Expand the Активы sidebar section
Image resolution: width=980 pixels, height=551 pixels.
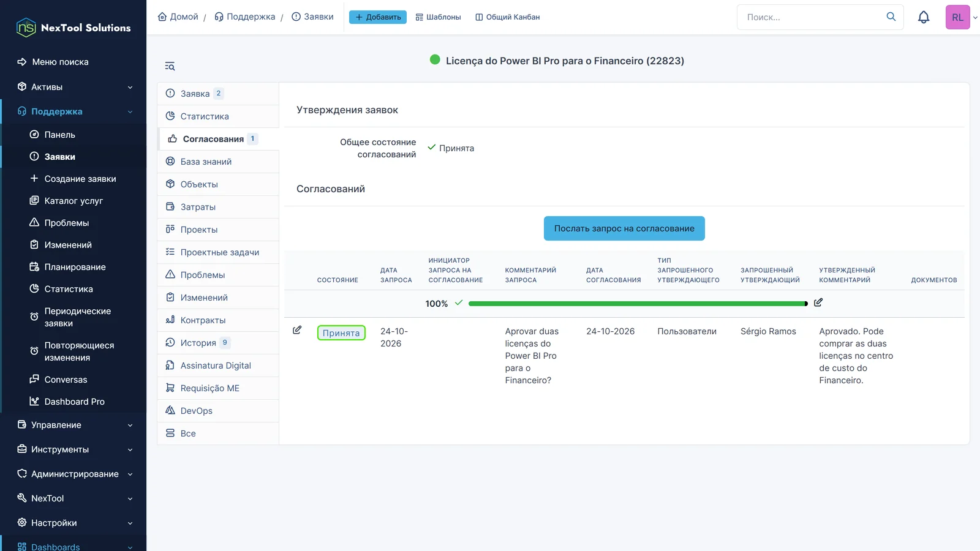(x=73, y=87)
